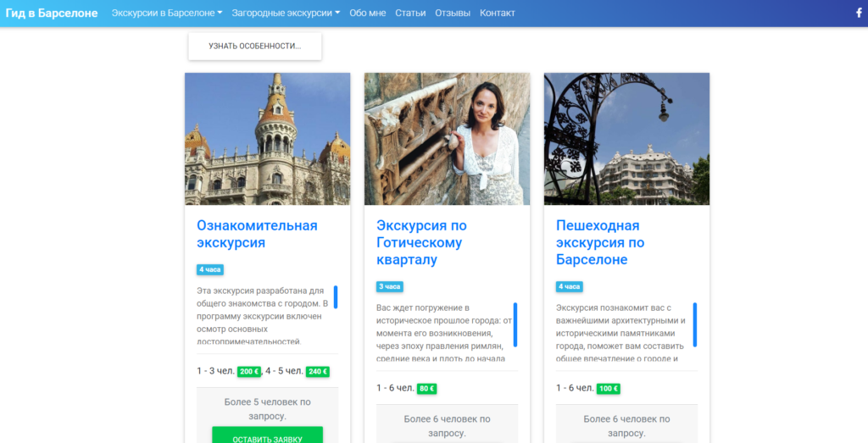
Task: Click the «100 €» price badge
Action: point(609,389)
